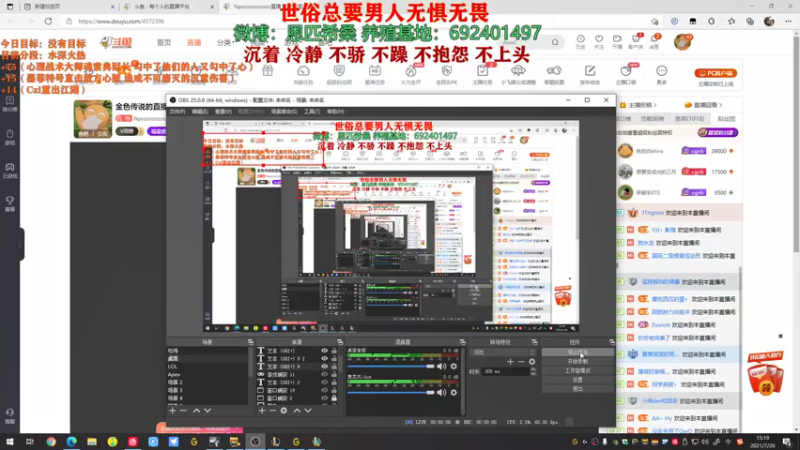Add a new scene with the plus icon
This screenshot has width=800, height=450.
tap(172, 410)
